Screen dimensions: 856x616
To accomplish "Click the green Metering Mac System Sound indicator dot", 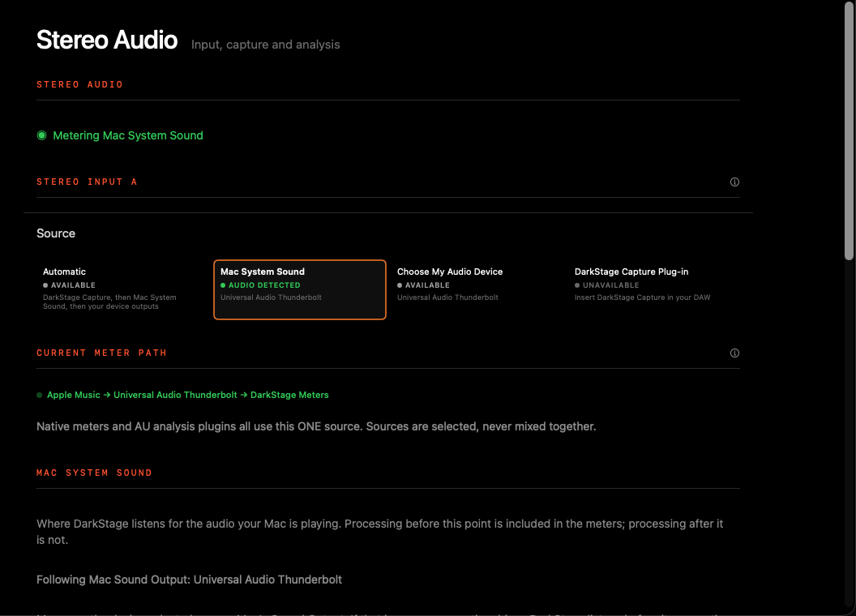I will pos(41,135).
